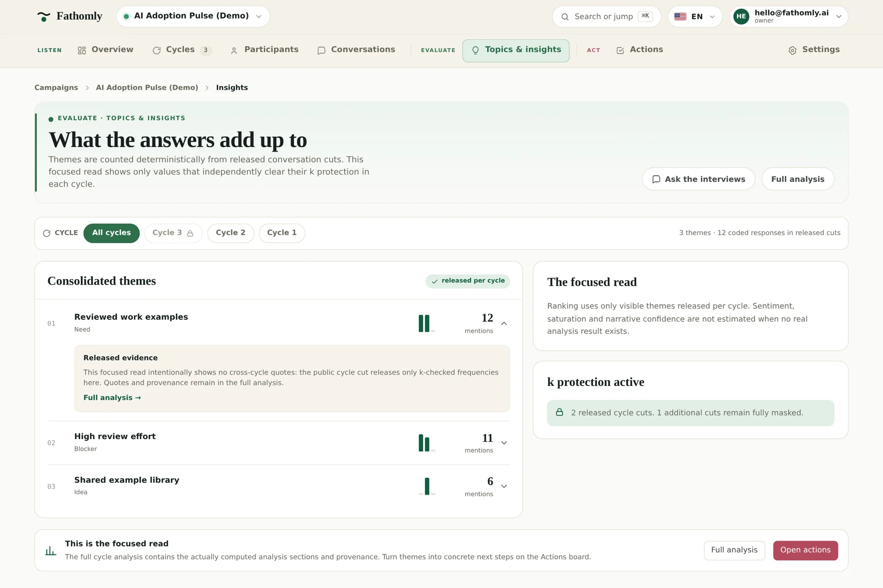
Task: Click the Fathomly logo icon
Action: (44, 17)
